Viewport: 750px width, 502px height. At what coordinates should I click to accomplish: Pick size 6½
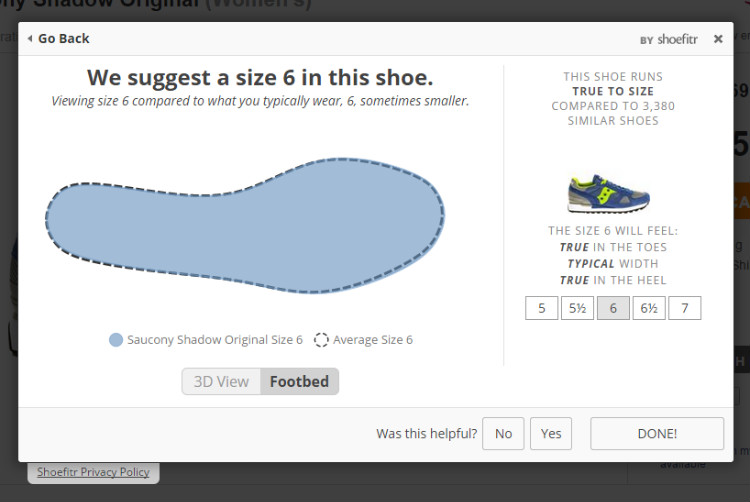point(648,308)
